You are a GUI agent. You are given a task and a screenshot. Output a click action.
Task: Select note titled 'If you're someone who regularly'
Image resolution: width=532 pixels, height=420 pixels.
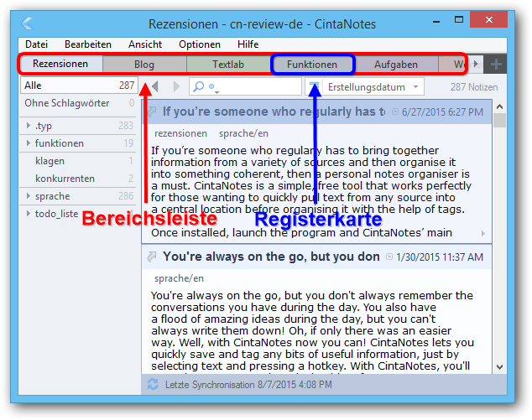pos(274,111)
